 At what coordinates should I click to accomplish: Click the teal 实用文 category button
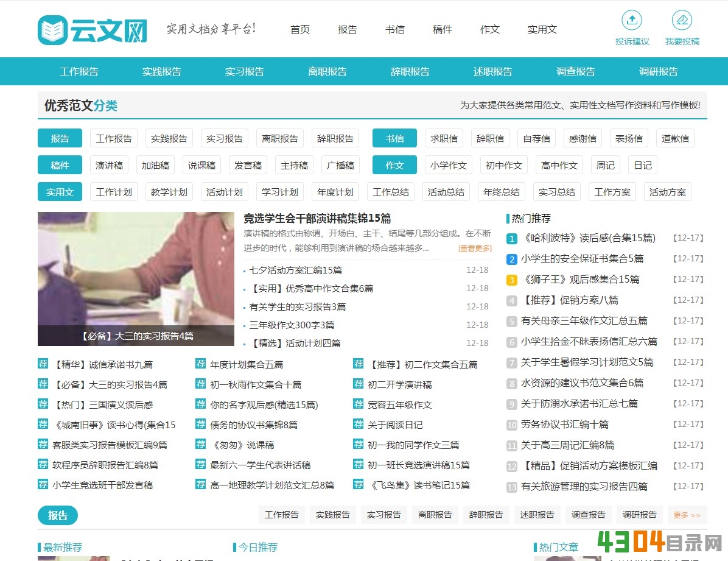tap(60, 192)
